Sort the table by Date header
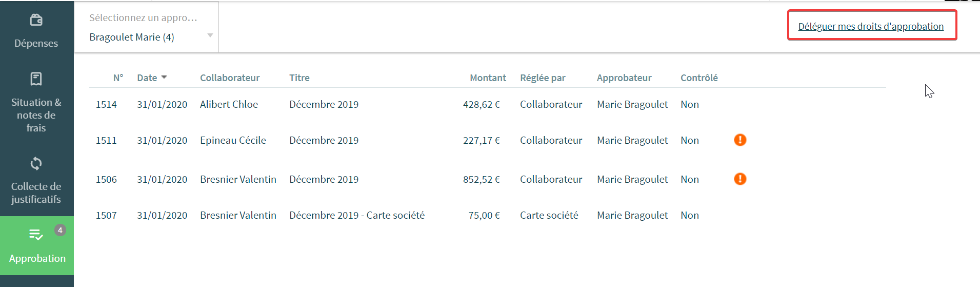This screenshot has height=287, width=980. (147, 78)
